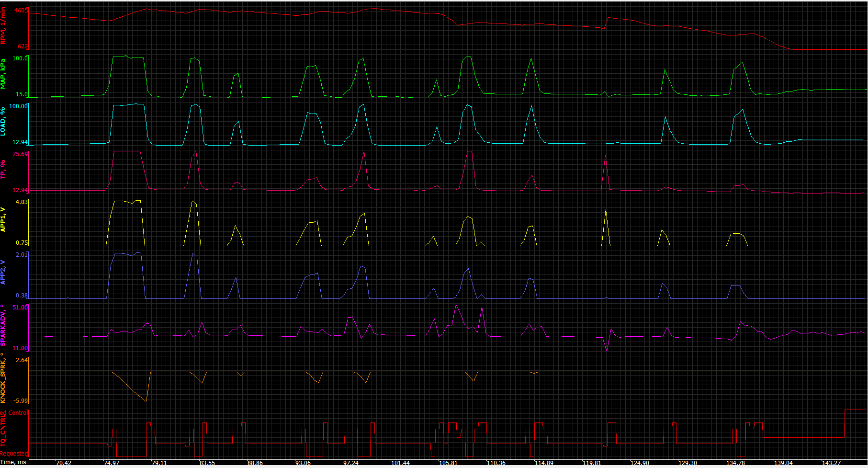
Task: Select the MAP, kPa channel label
Action: pos(3,74)
